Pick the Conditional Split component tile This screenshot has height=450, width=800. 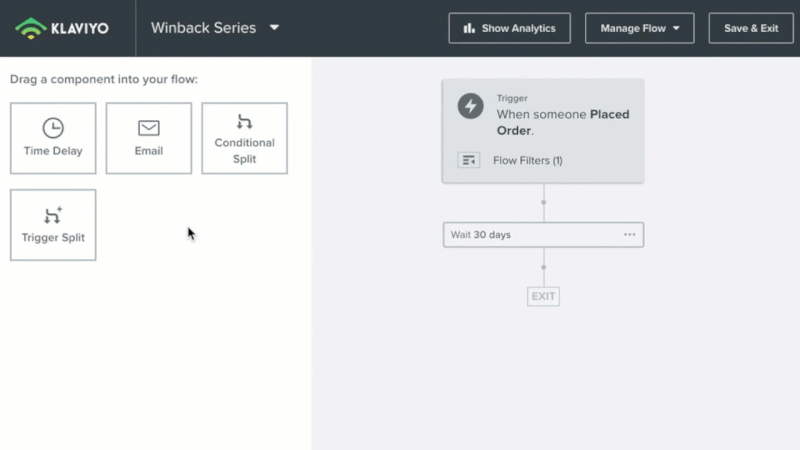point(244,138)
